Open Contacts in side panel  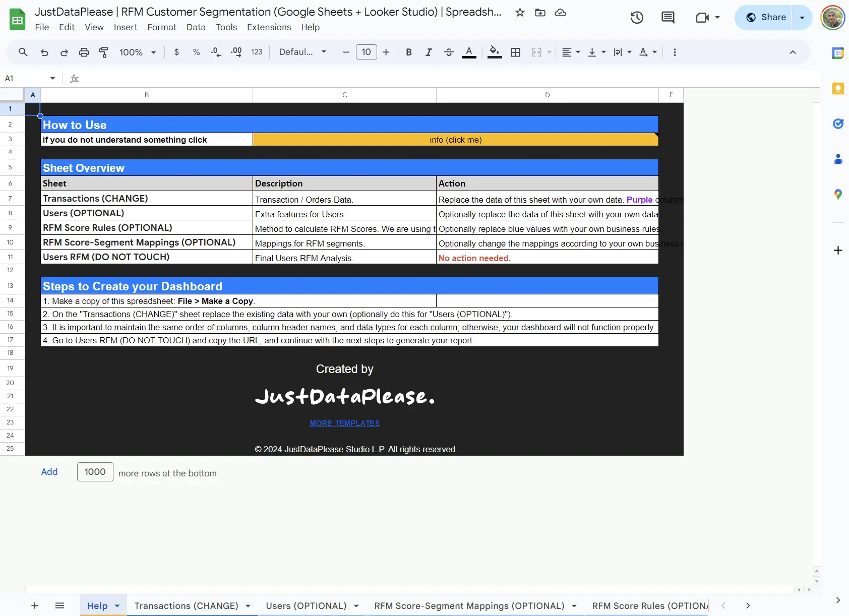[x=838, y=159]
